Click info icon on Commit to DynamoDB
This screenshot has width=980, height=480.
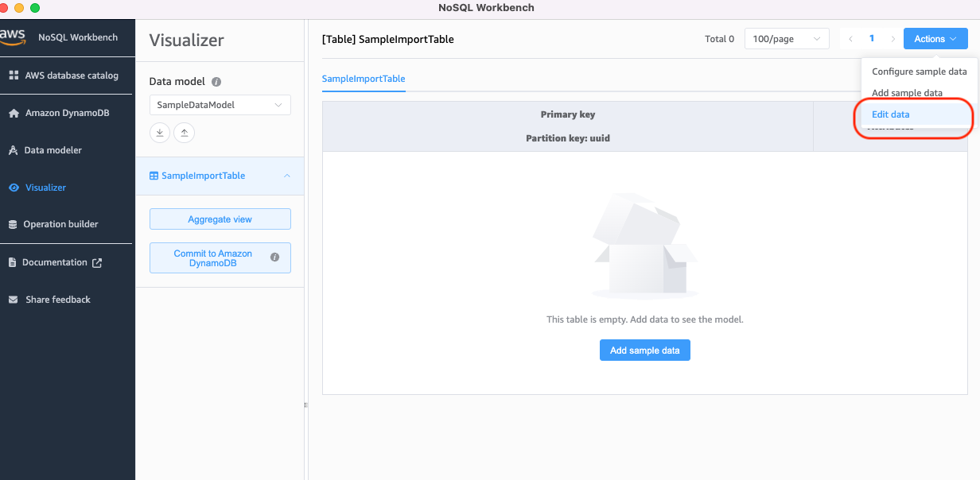tap(274, 257)
